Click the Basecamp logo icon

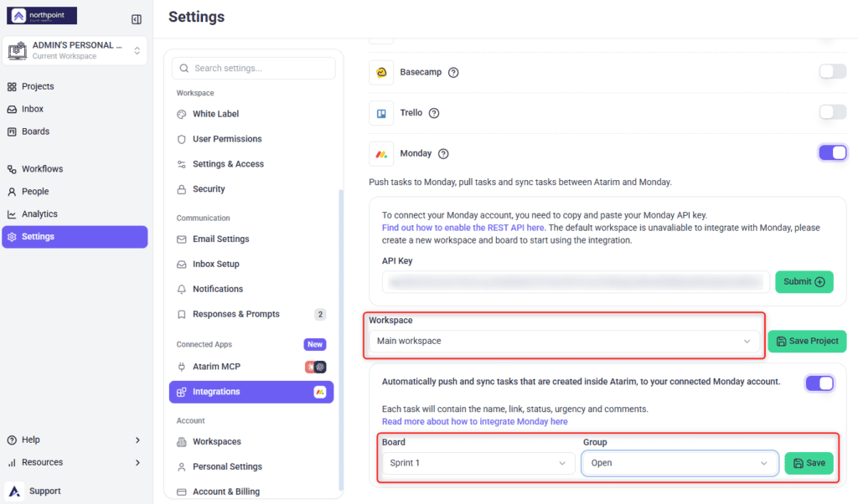(x=381, y=72)
